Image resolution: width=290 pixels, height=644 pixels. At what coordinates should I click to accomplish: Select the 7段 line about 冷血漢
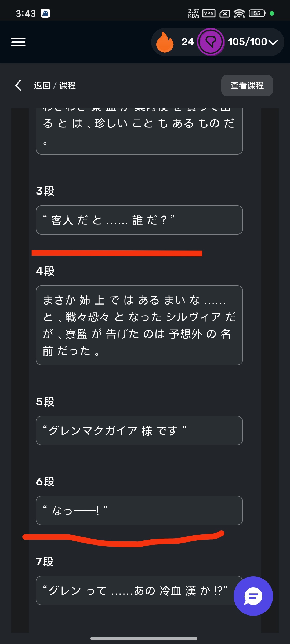point(134,590)
